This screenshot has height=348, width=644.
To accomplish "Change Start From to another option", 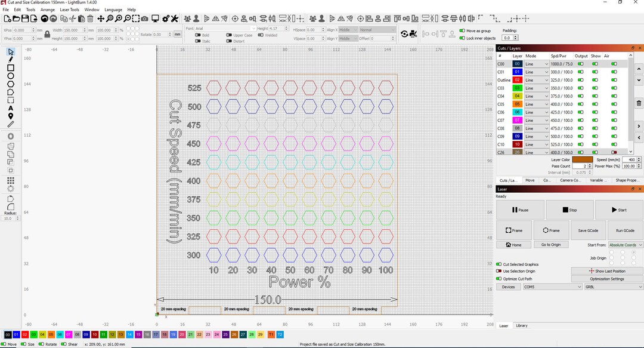I will (625, 245).
